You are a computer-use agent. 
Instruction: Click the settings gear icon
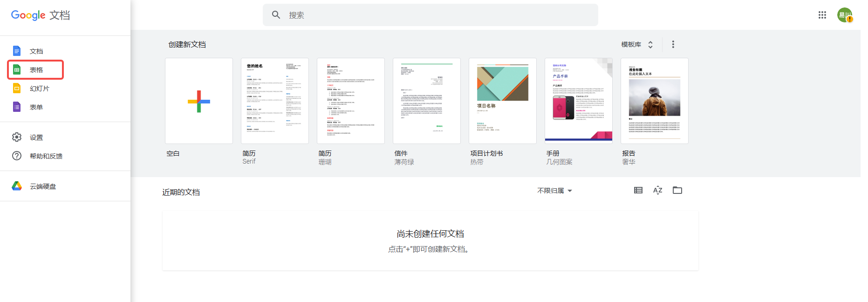coord(17,137)
